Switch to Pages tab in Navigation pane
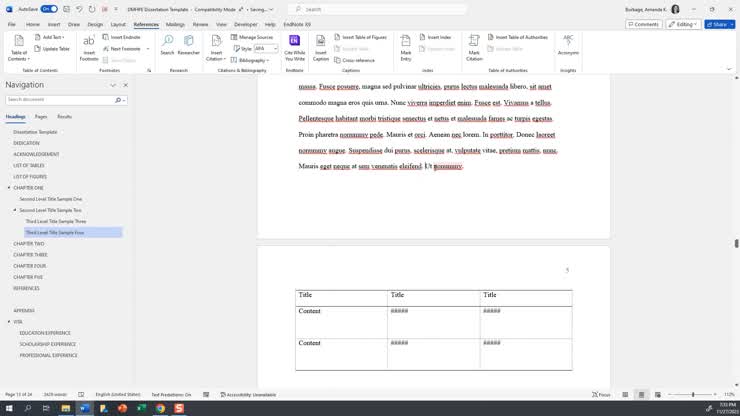 tap(41, 117)
